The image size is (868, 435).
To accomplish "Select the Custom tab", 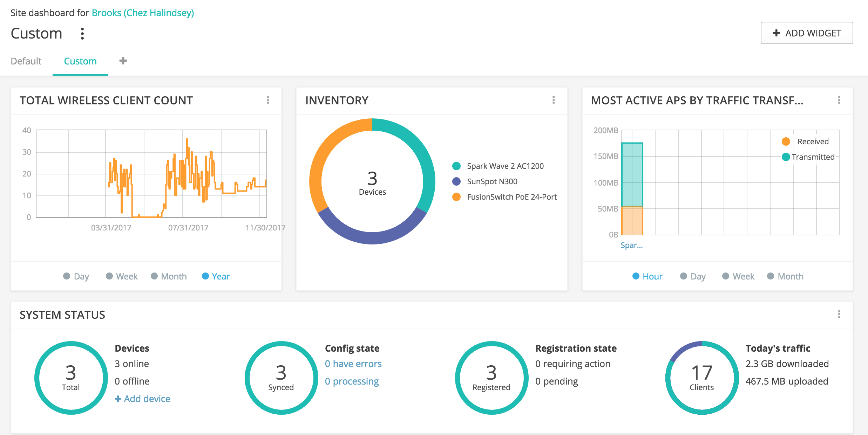I will coord(80,61).
